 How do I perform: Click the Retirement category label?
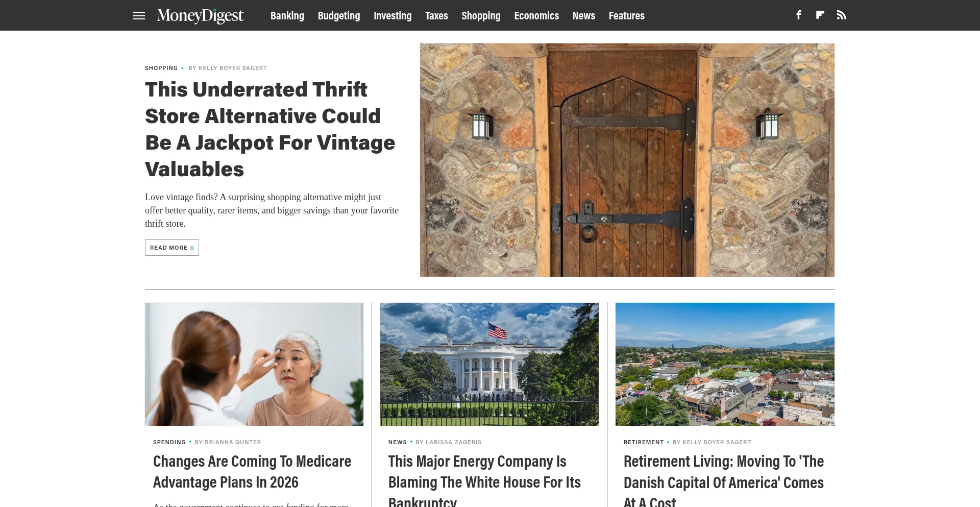coord(644,442)
